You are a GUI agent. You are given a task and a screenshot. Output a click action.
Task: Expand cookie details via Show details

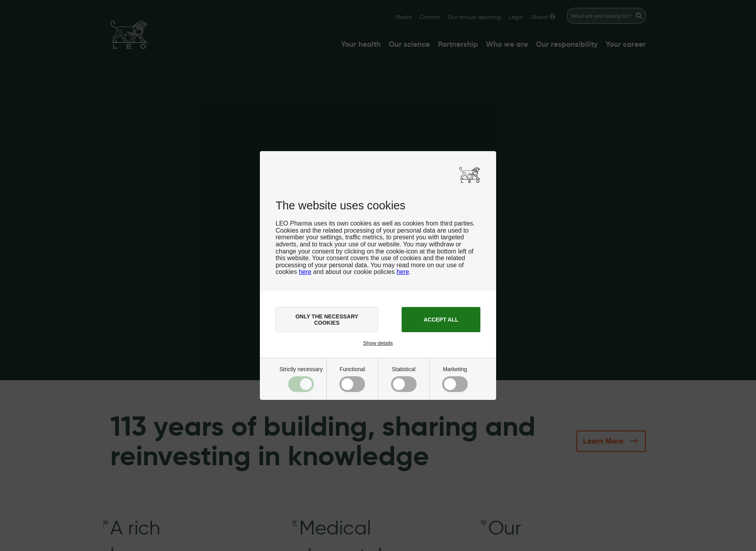pos(378,343)
